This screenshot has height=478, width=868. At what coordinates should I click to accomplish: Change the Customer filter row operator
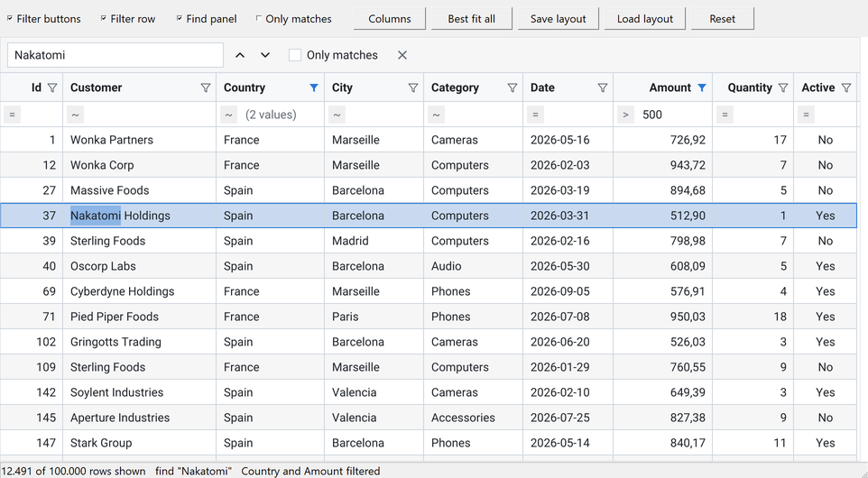[x=75, y=115]
